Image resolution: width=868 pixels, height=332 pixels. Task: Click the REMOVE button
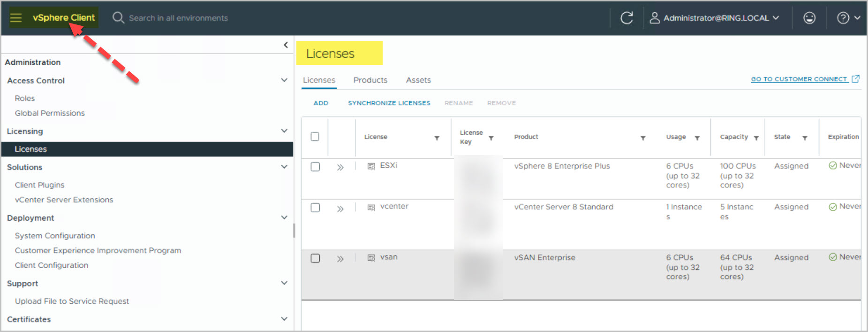(x=501, y=103)
